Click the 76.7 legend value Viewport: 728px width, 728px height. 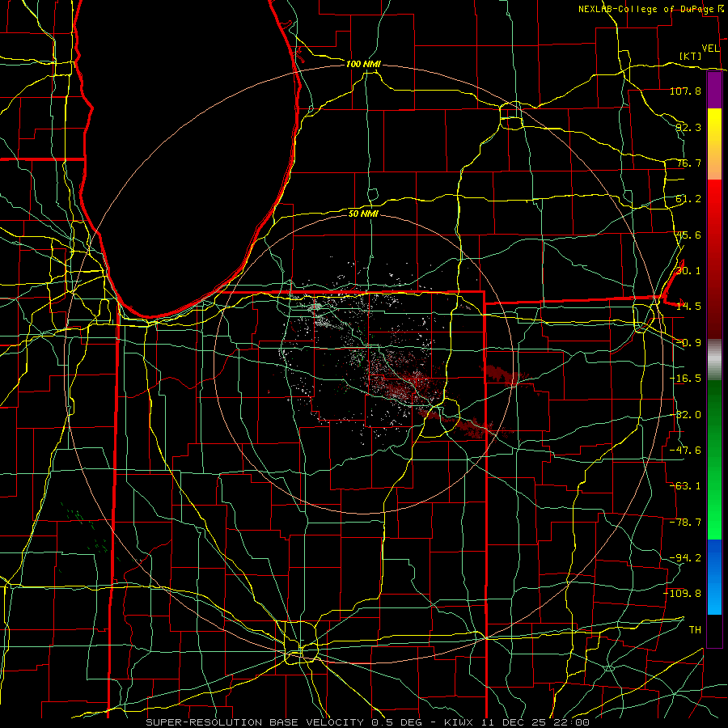point(688,163)
